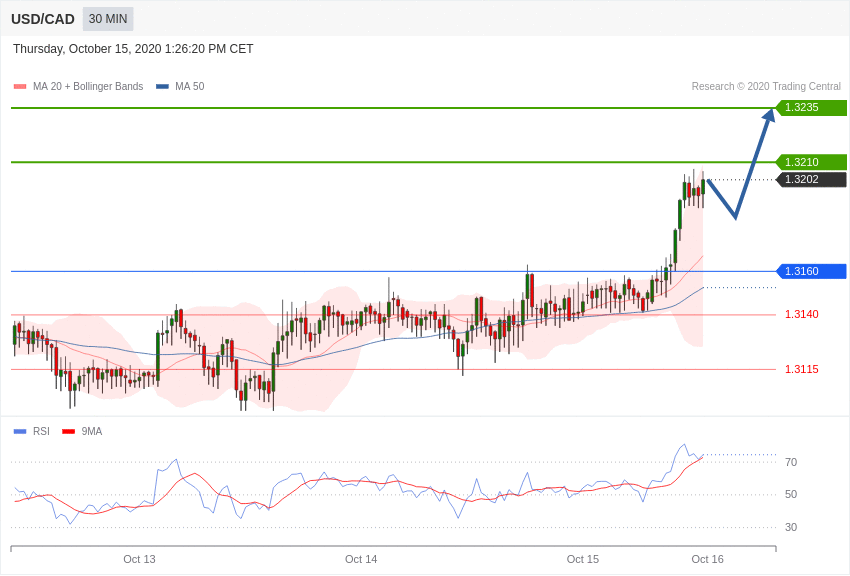Click the 1.3140 support price label

pos(802,314)
